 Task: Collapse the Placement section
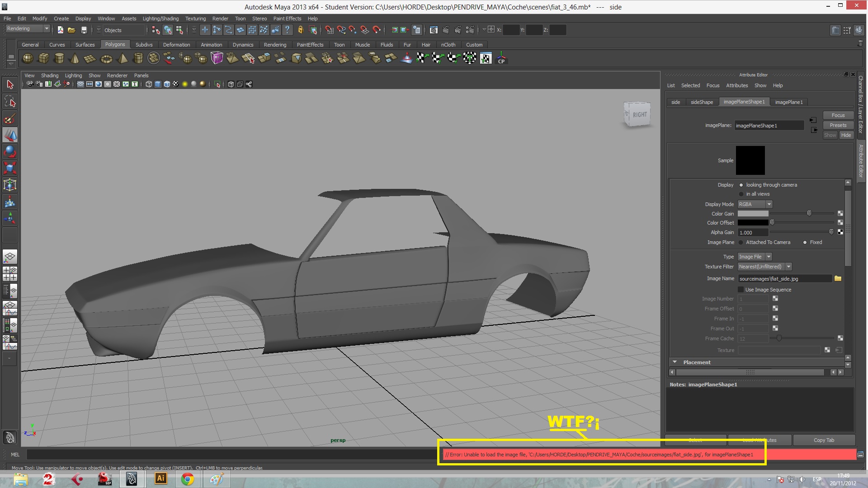pyautogui.click(x=675, y=362)
